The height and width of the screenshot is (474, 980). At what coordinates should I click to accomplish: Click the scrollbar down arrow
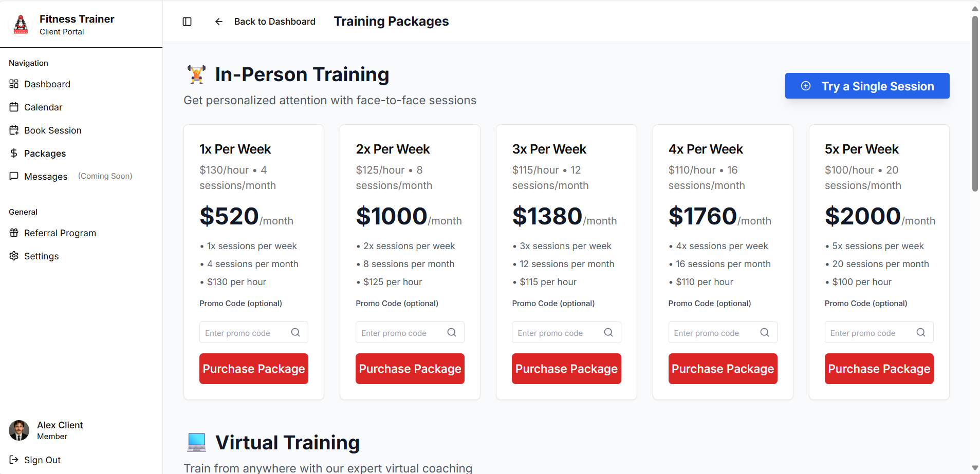pos(974,467)
